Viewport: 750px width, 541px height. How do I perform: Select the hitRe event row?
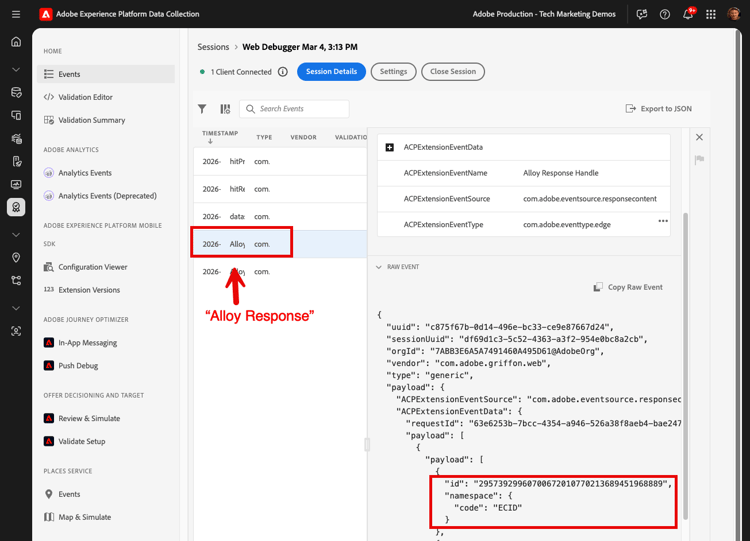[280, 189]
